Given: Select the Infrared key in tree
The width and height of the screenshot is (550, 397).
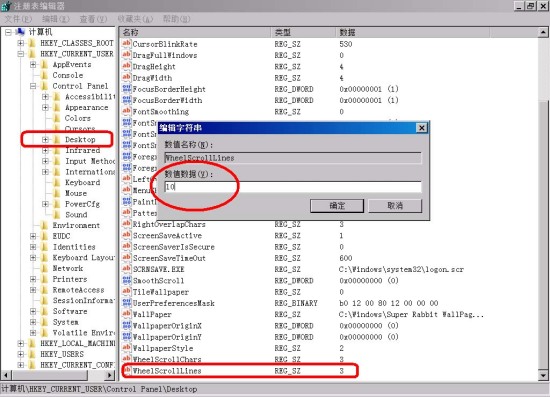Looking at the screenshot, I should tap(83, 150).
